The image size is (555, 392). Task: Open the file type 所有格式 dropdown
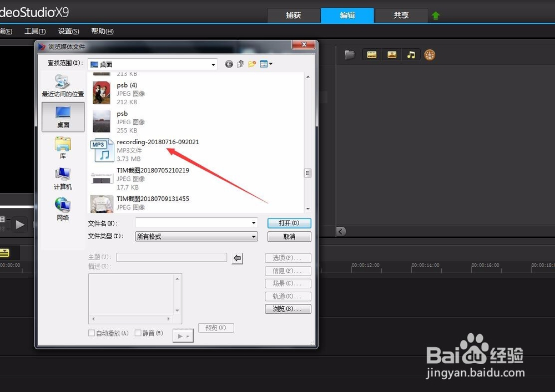(196, 236)
